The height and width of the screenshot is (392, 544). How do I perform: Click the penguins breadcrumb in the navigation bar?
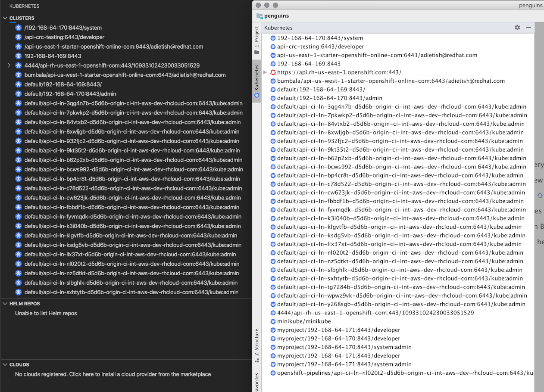pyautogui.click(x=277, y=16)
